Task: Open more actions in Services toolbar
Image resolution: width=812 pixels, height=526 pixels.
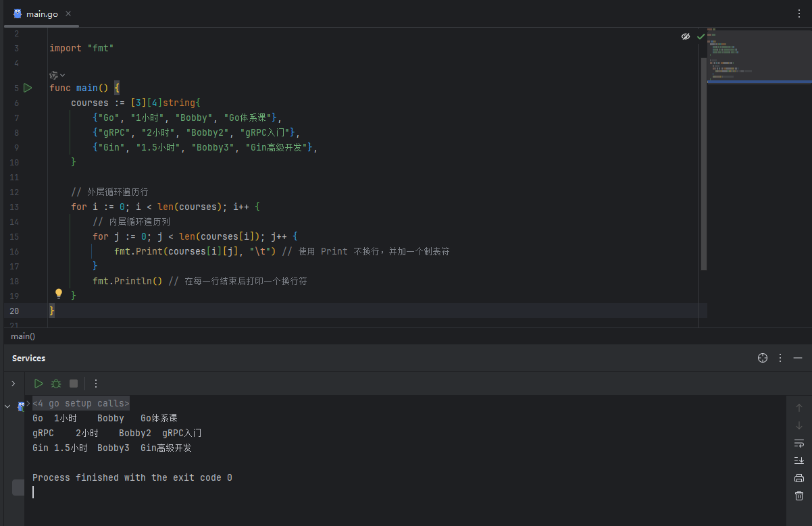Action: point(96,384)
